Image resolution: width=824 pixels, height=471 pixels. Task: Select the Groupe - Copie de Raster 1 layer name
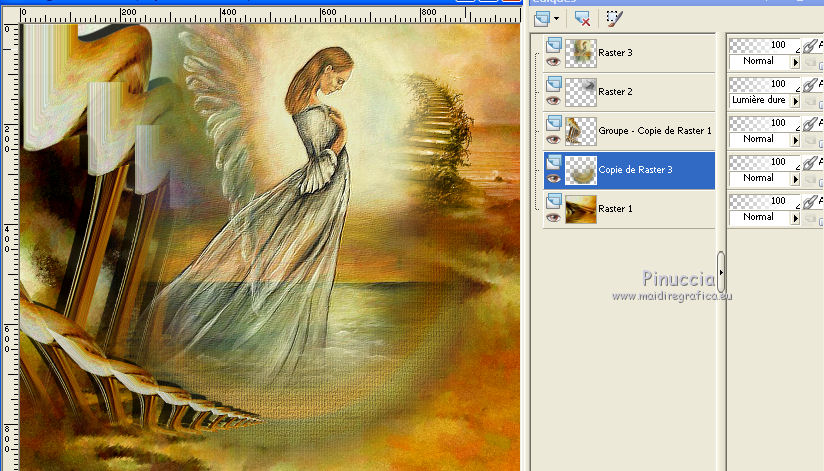(x=655, y=130)
